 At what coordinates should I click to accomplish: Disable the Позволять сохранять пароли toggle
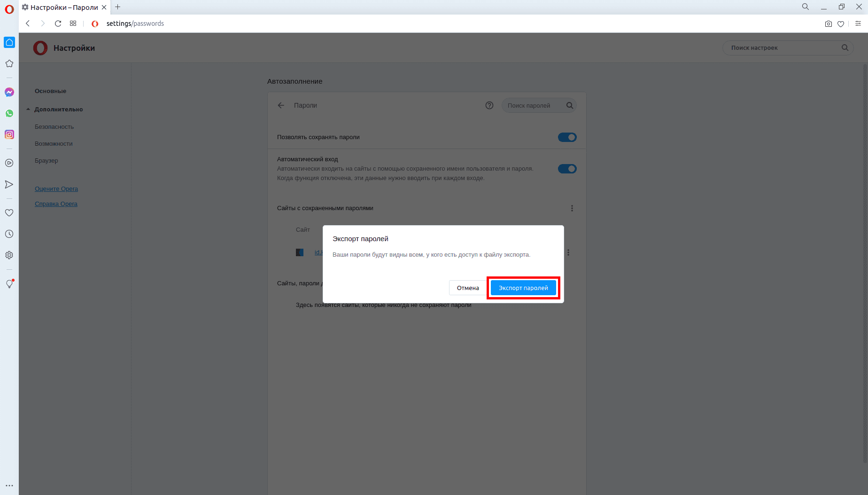coord(567,137)
